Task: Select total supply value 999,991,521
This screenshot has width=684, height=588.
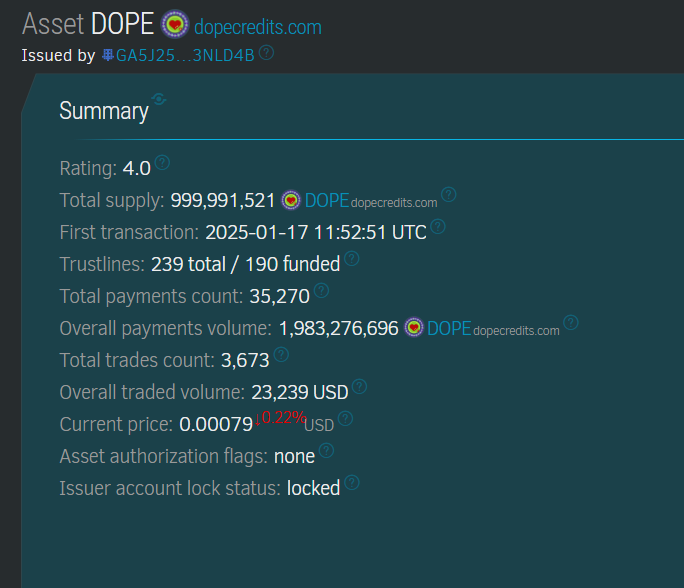Action: (223, 201)
